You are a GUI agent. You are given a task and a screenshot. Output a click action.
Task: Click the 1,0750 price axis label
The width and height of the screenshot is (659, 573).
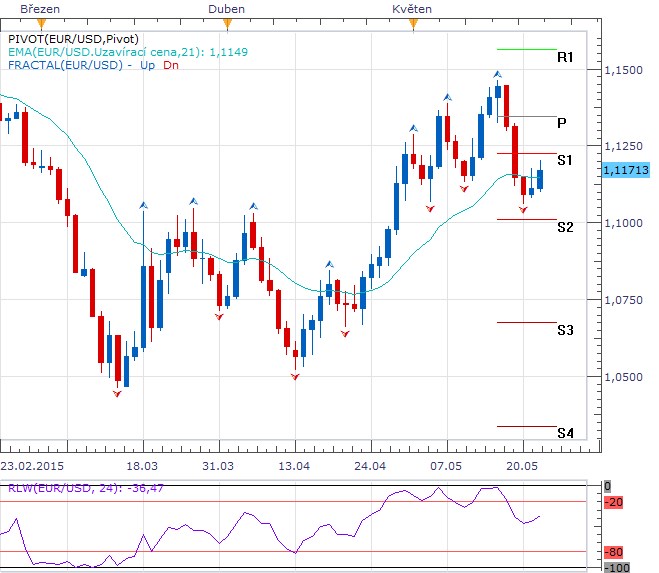[x=623, y=300]
